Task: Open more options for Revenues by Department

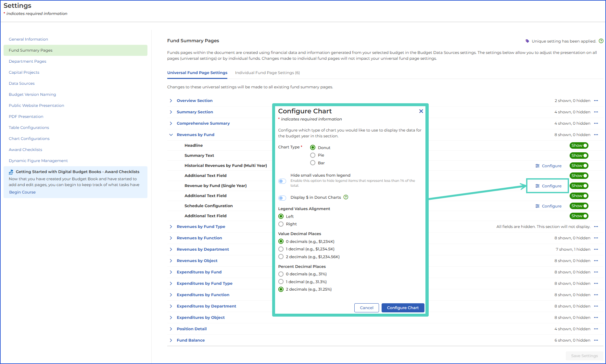Action: (x=596, y=249)
